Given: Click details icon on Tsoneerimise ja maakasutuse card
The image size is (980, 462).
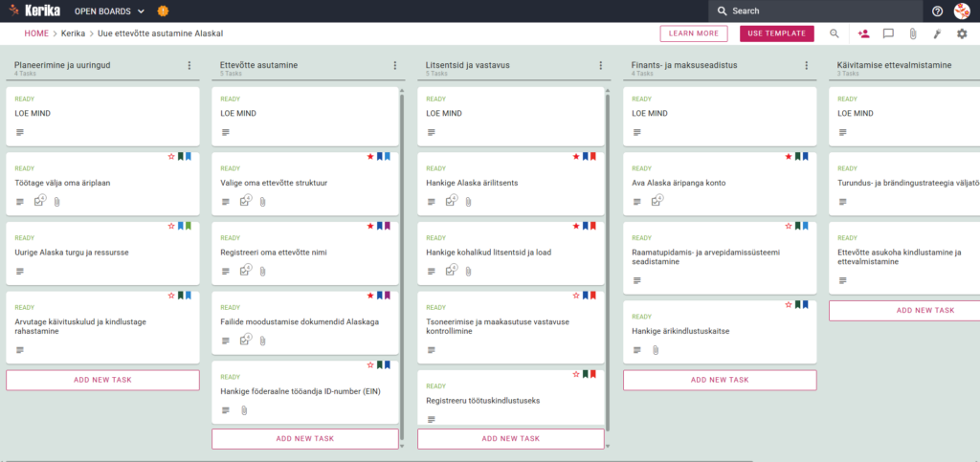Looking at the screenshot, I should pos(432,350).
